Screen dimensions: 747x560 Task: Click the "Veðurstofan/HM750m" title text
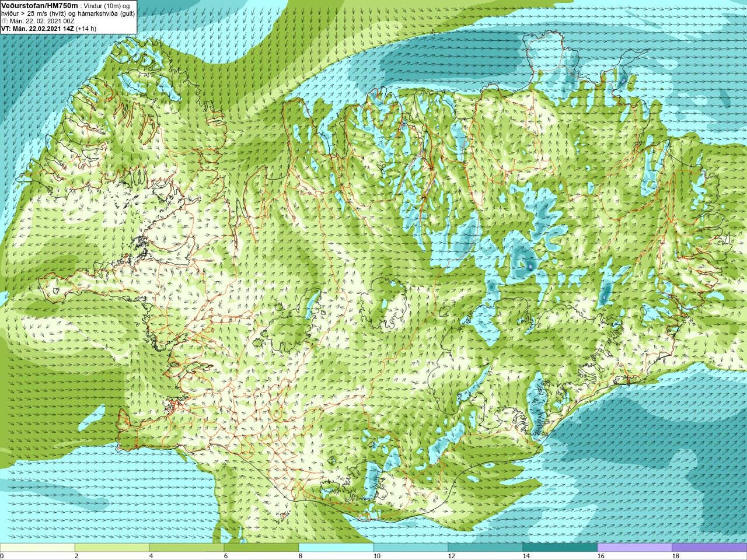pos(40,5)
